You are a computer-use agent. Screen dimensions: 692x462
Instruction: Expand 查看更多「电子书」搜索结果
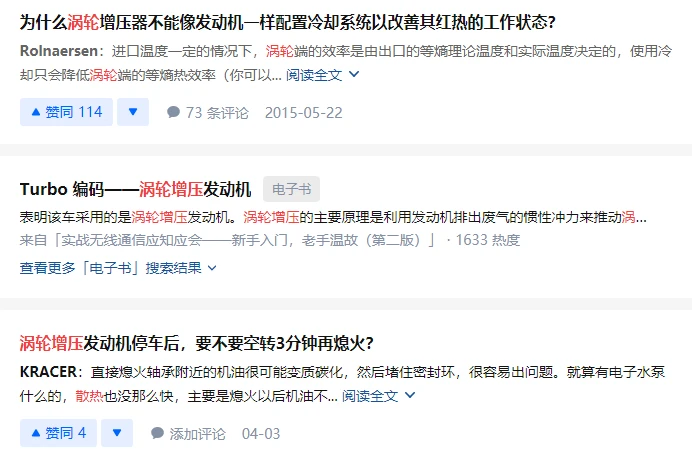118,268
